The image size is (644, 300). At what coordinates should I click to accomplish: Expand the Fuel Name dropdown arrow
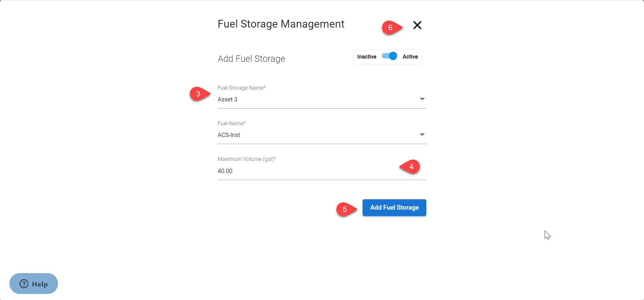422,135
